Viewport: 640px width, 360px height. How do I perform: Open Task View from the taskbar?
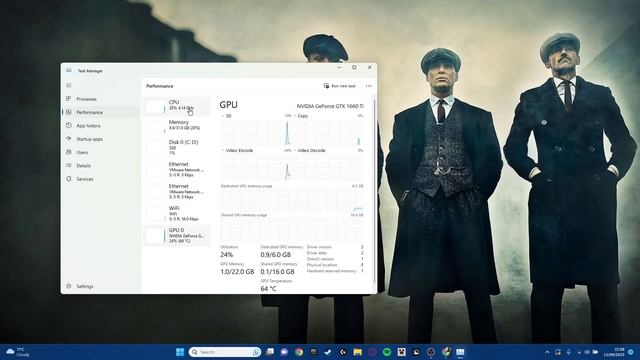(270, 352)
